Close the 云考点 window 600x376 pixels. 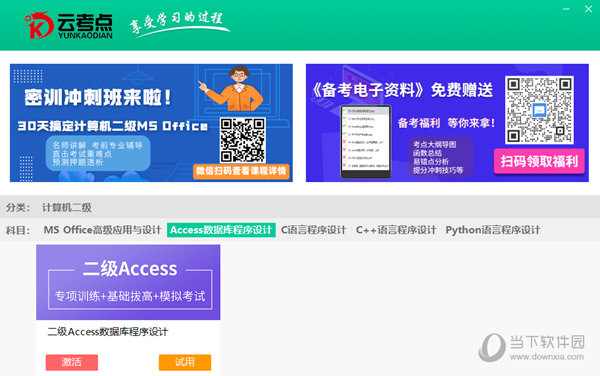point(588,9)
